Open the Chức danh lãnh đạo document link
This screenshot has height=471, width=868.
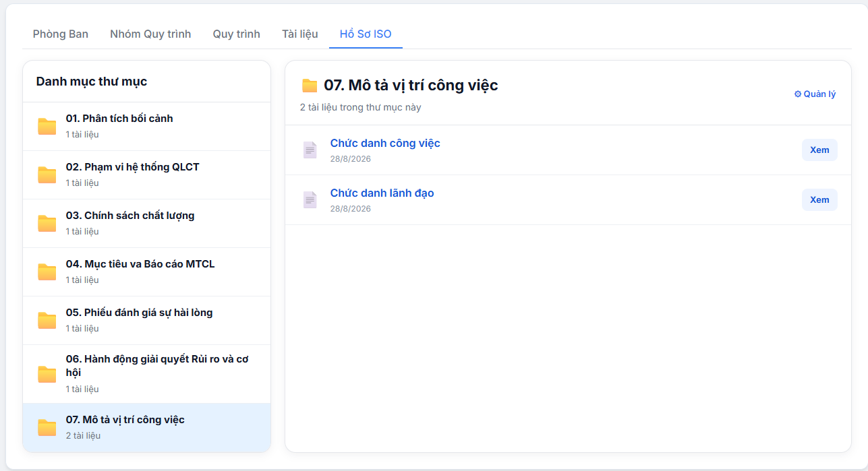point(382,193)
